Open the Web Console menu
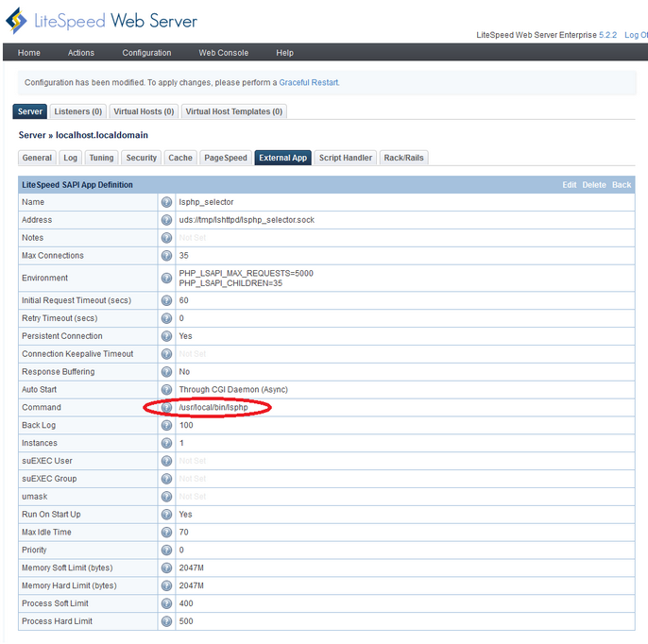Image resolution: width=648 pixels, height=644 pixels. (x=224, y=53)
